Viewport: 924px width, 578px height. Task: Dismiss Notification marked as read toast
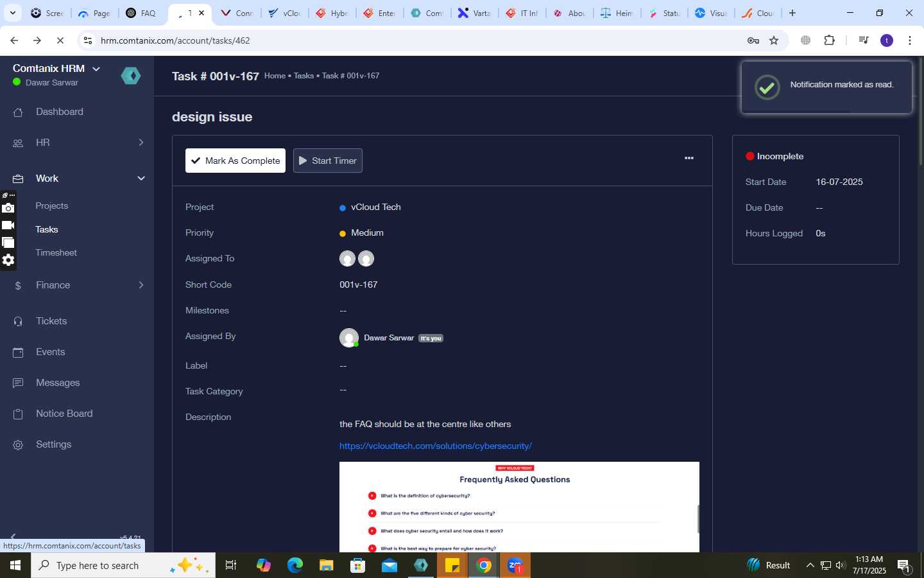(826, 87)
